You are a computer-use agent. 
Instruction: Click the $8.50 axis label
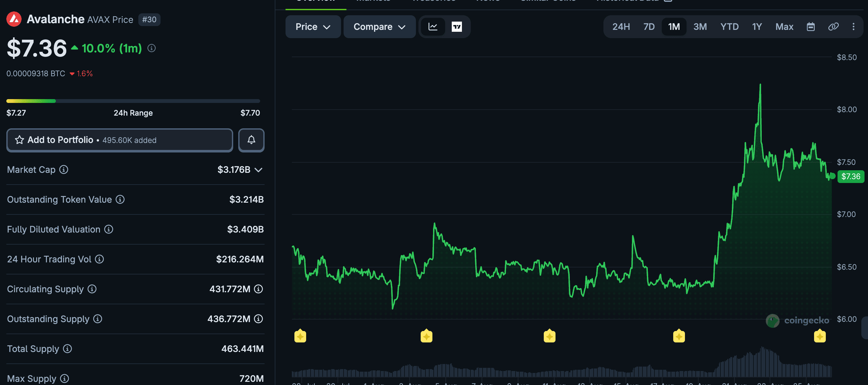tap(847, 57)
